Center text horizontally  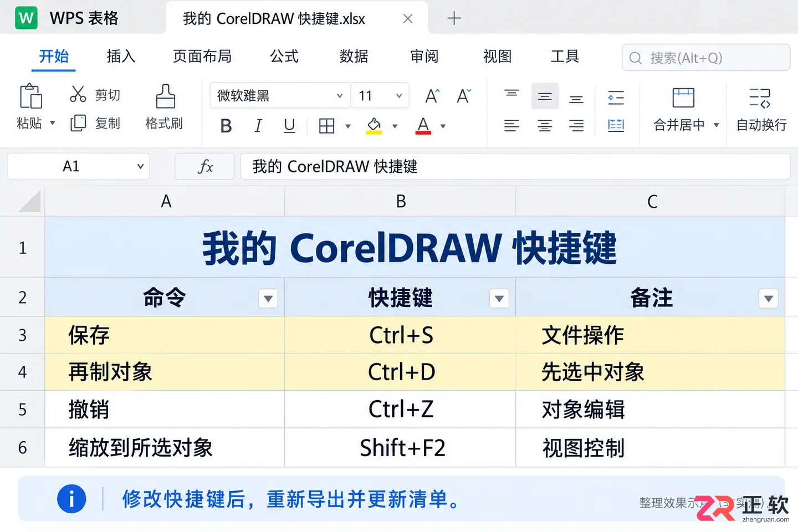(x=545, y=126)
